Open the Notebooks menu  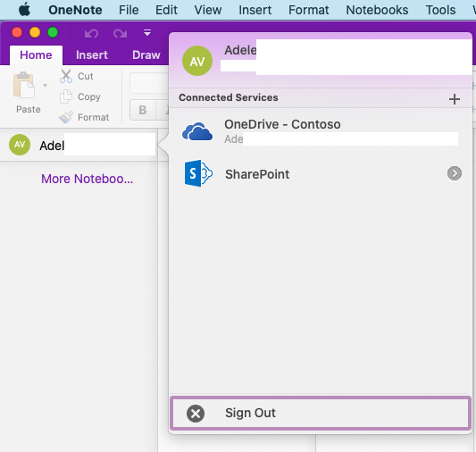[377, 10]
